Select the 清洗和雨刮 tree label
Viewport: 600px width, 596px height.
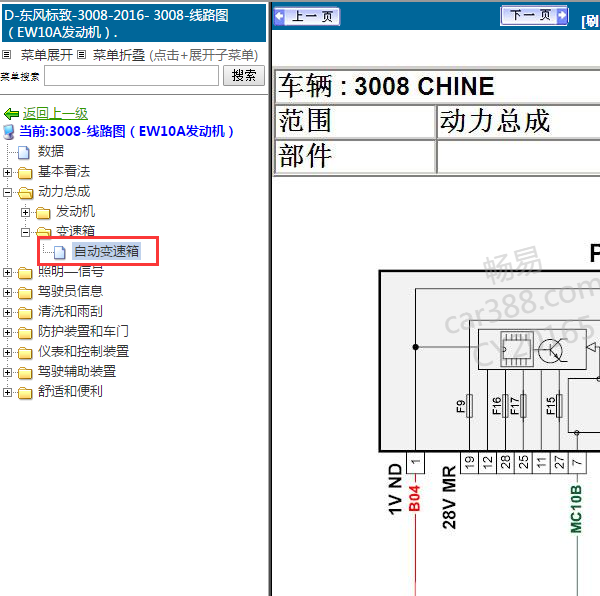click(70, 311)
